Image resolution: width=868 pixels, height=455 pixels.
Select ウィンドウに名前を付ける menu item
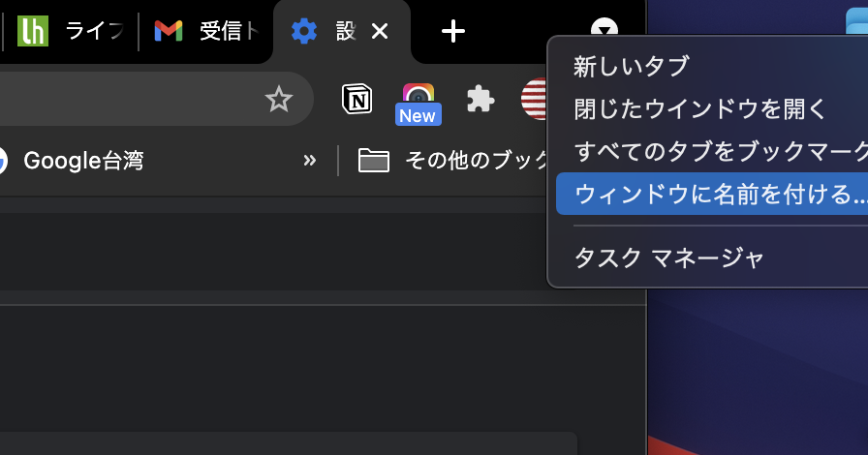coord(712,194)
